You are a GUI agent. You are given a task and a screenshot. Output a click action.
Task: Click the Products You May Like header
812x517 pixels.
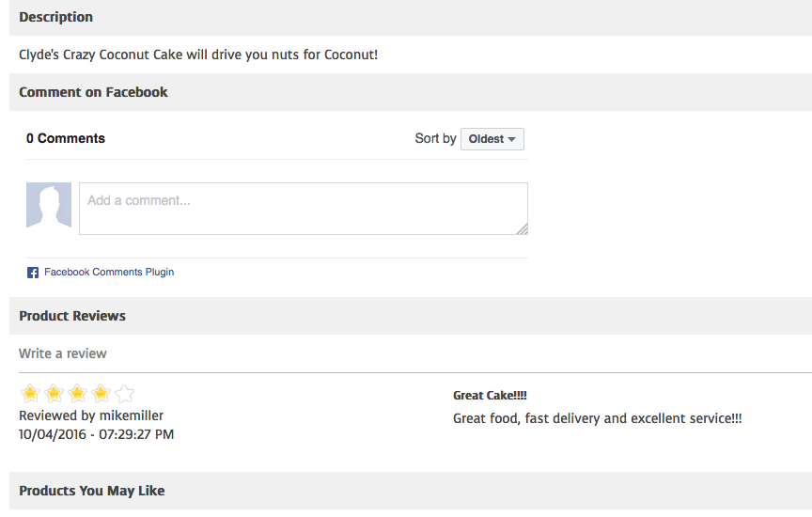tap(92, 491)
